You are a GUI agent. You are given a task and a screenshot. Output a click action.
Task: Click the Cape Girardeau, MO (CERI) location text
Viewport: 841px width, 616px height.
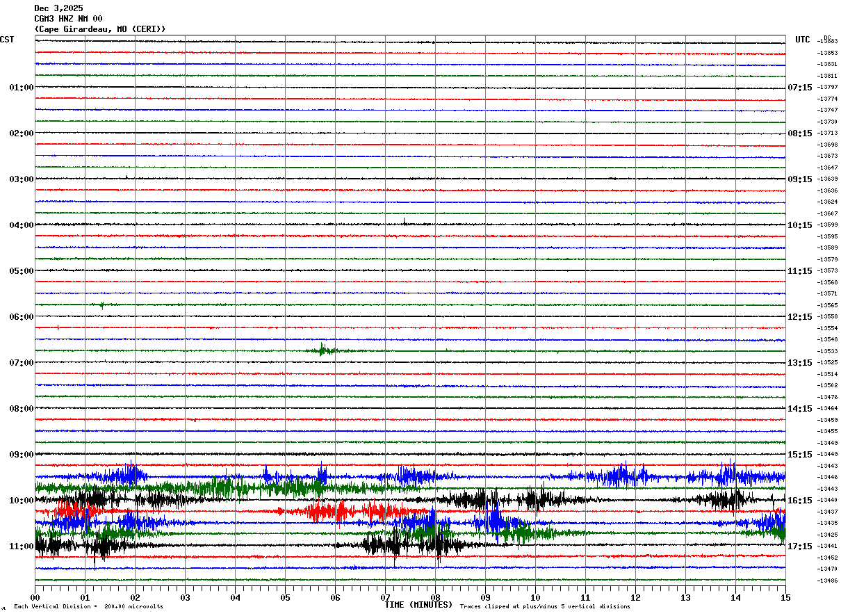[x=100, y=29]
